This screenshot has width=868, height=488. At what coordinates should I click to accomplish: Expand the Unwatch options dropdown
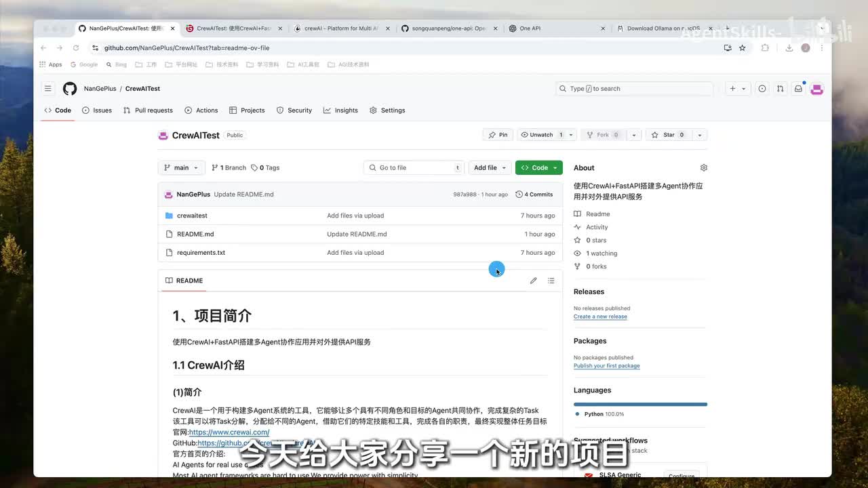pos(571,135)
